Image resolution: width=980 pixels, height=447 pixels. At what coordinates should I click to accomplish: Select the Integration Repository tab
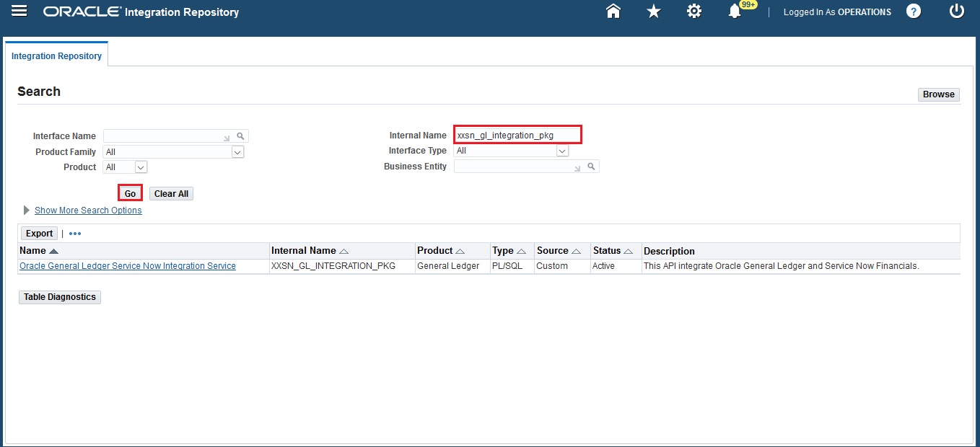click(x=56, y=56)
